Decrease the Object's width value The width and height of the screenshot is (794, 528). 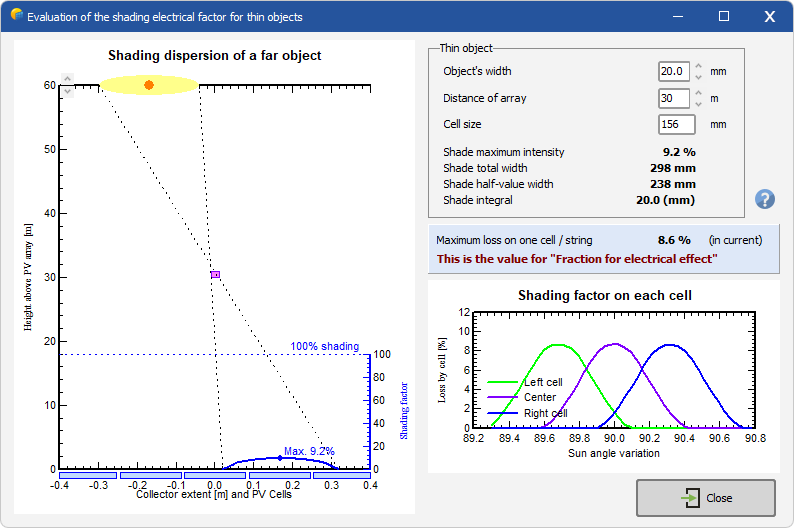pyautogui.click(x=698, y=77)
